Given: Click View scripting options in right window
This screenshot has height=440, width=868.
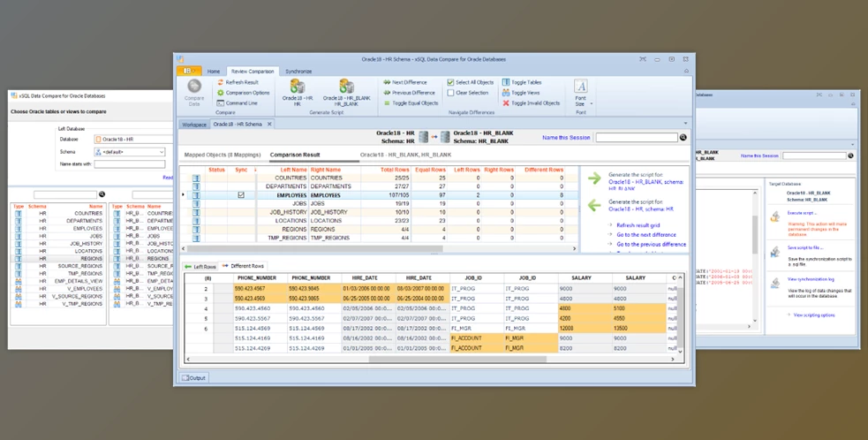Looking at the screenshot, I should pyautogui.click(x=814, y=315).
